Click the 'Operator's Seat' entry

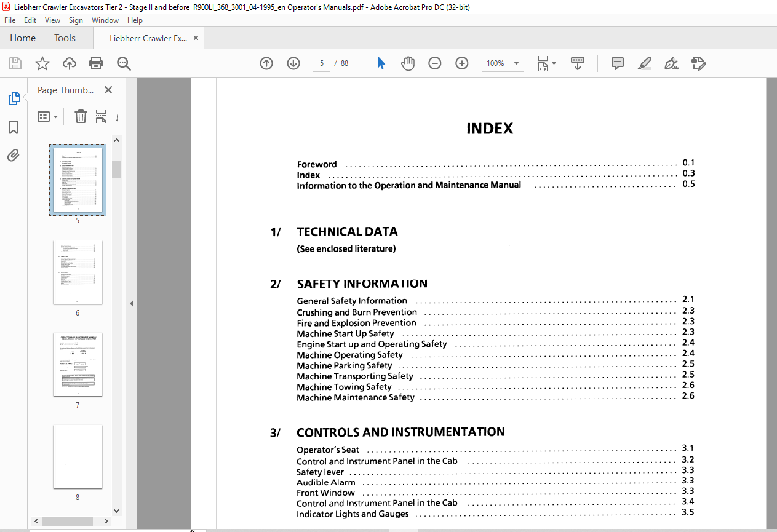[328, 450]
